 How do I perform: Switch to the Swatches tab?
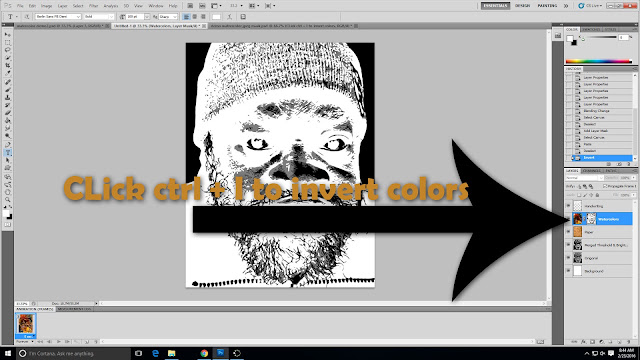(591, 29)
